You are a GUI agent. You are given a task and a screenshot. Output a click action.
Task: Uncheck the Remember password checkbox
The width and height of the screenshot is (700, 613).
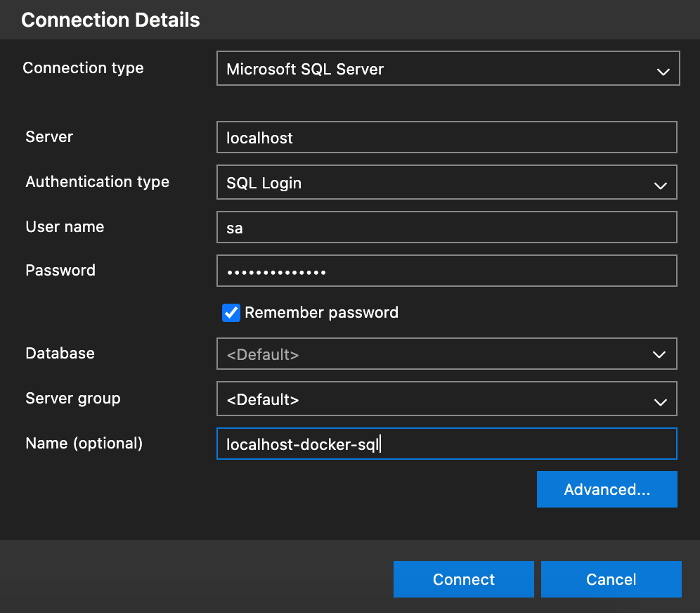(x=231, y=313)
